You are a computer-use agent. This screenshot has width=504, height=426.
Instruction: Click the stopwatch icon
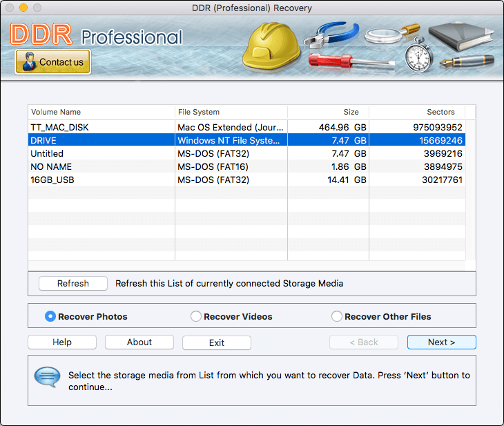(x=418, y=55)
